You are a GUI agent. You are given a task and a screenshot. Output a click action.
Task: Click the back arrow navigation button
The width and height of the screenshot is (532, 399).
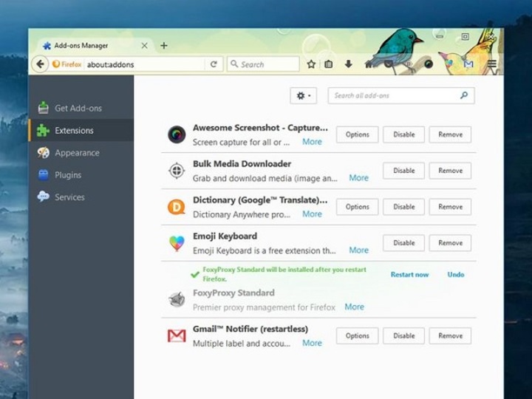click(x=40, y=64)
